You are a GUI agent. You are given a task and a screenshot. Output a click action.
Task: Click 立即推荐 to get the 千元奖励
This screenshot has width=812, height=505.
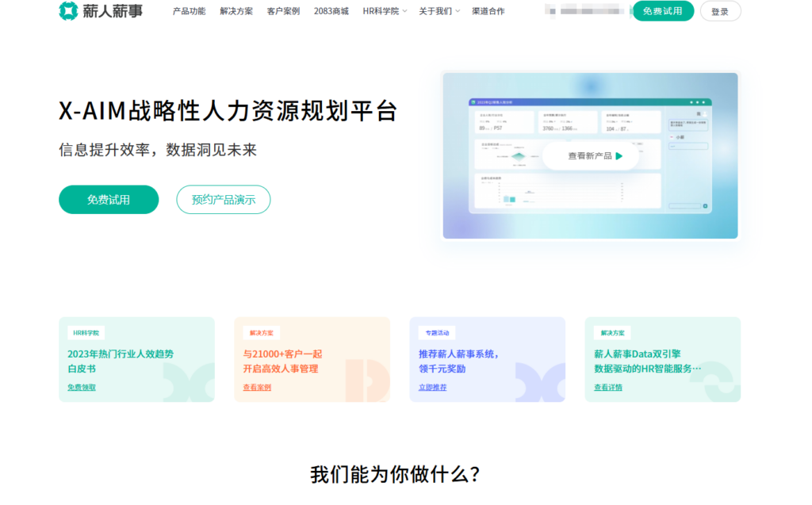coord(430,385)
